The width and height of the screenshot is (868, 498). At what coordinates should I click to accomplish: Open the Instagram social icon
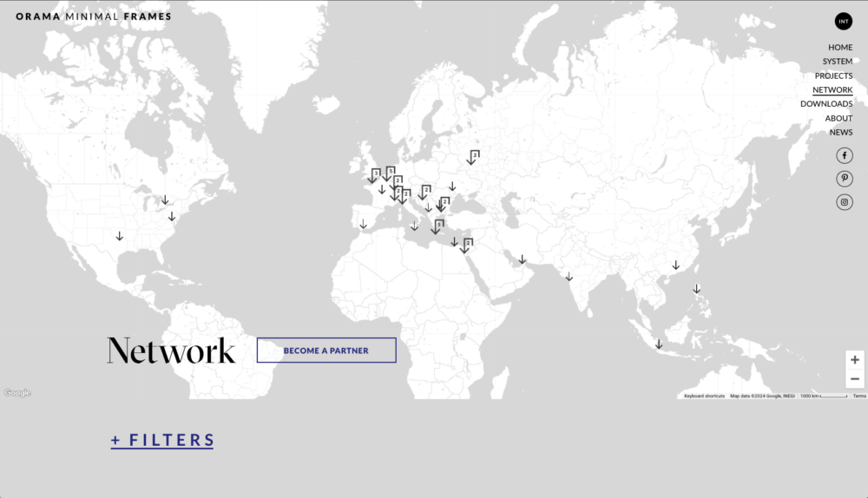click(844, 202)
